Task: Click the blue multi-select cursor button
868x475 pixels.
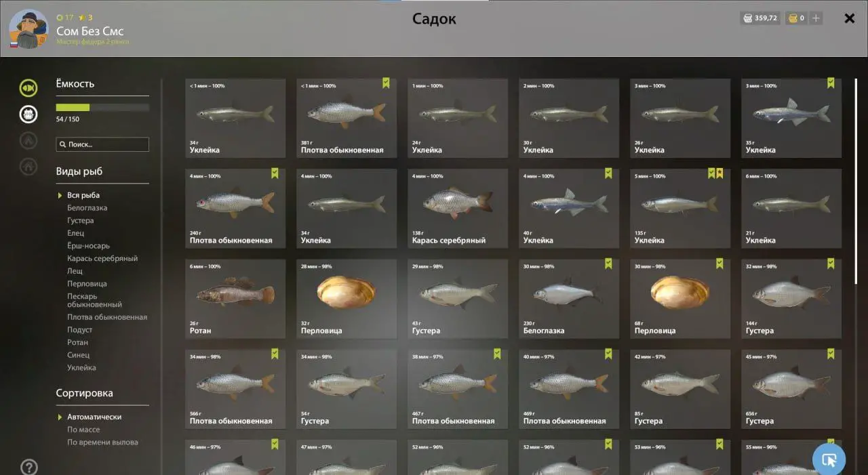Action: point(829,460)
